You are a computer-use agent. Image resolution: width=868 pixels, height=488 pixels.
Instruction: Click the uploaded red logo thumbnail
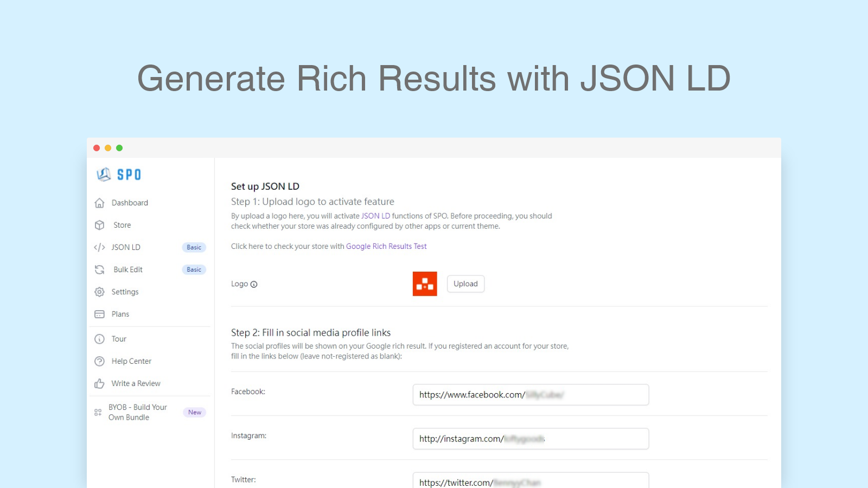coord(425,284)
